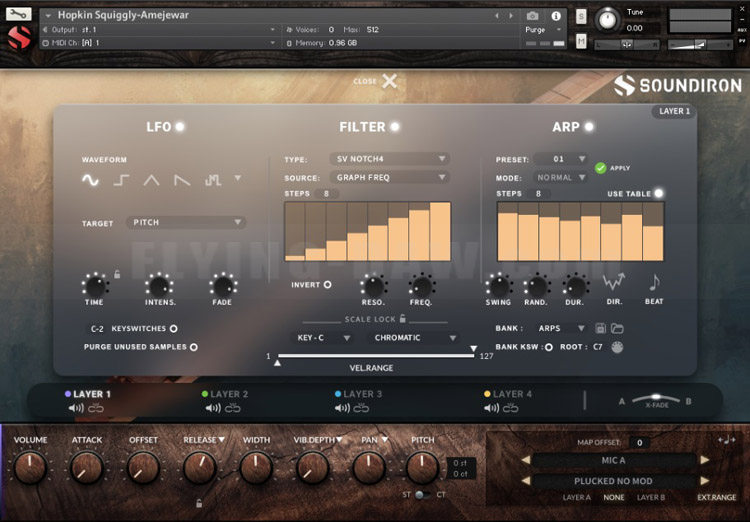Open the arp MODE dropdown

[x=561, y=178]
